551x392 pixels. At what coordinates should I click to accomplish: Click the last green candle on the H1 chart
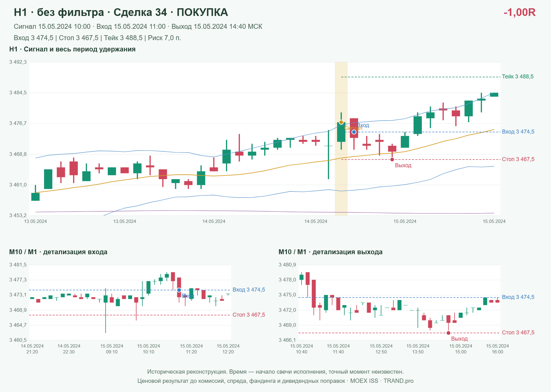pyautogui.click(x=494, y=95)
